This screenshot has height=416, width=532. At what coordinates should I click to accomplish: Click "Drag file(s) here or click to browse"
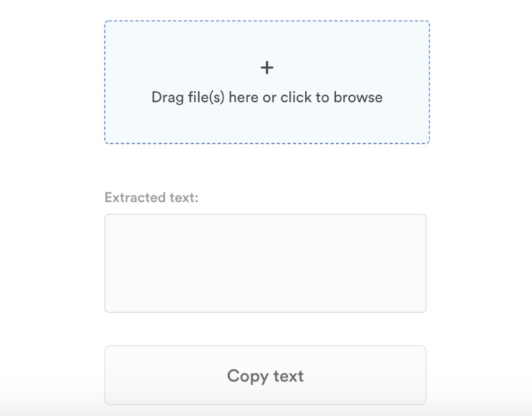pos(267,97)
